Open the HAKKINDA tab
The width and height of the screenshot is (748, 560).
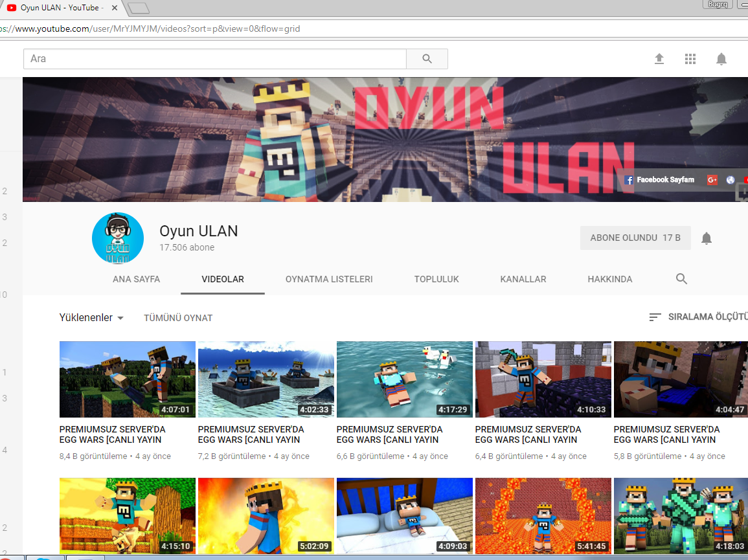pyautogui.click(x=610, y=279)
